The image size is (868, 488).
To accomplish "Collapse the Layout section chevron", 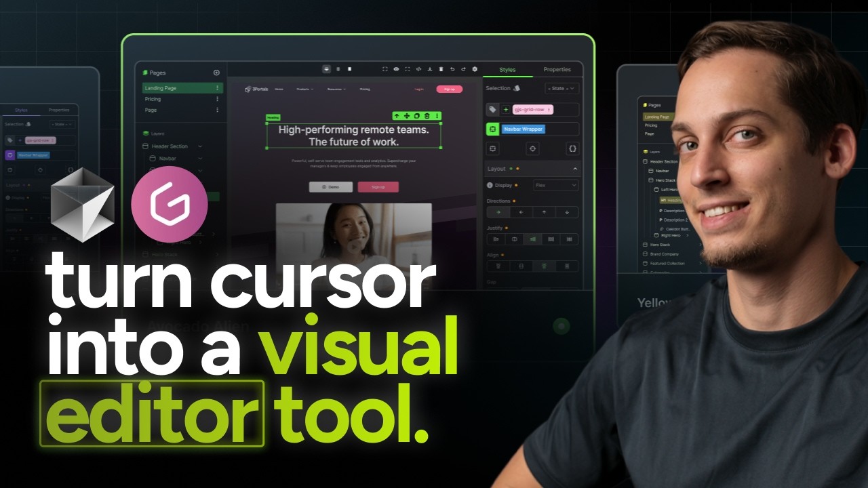I will pos(575,169).
